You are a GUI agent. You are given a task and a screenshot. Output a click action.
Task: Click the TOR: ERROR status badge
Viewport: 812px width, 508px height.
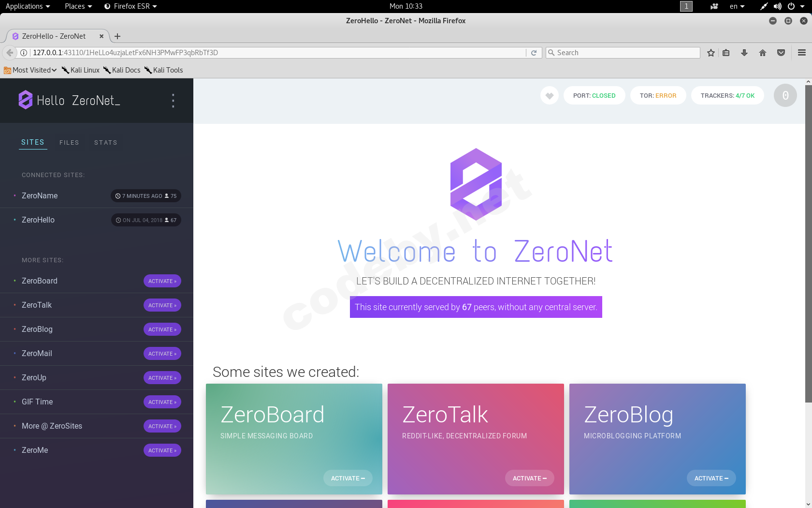pos(658,95)
